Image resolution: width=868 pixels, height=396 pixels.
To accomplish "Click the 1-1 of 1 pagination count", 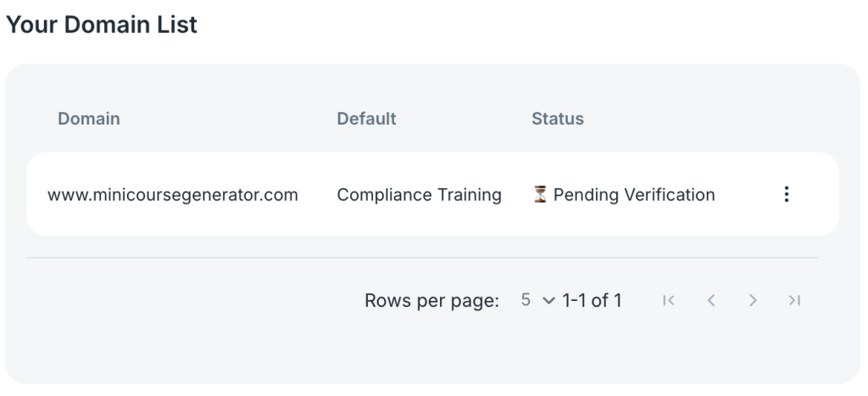I will tap(592, 300).
